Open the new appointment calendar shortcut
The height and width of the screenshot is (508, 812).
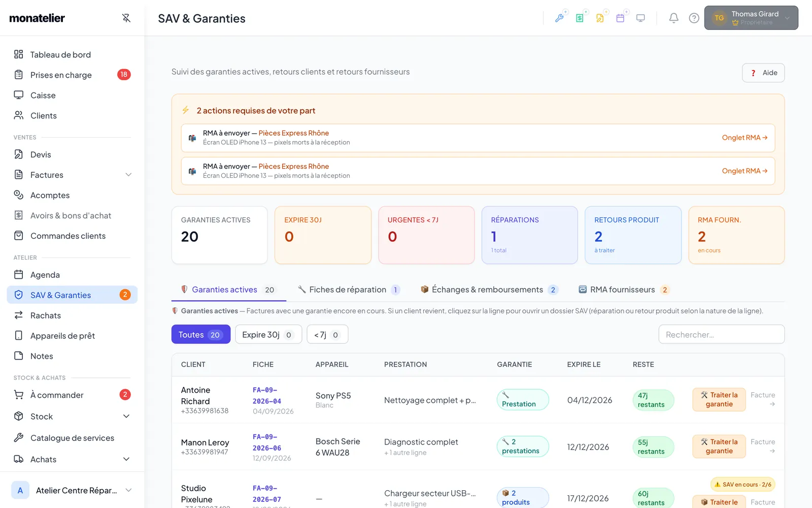[621, 18]
